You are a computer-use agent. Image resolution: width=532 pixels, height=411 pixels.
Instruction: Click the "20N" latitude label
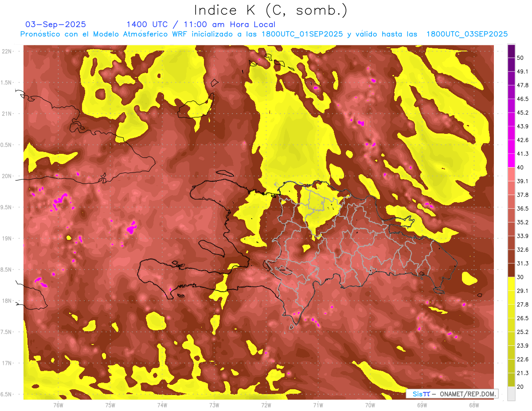pyautogui.click(x=8, y=176)
